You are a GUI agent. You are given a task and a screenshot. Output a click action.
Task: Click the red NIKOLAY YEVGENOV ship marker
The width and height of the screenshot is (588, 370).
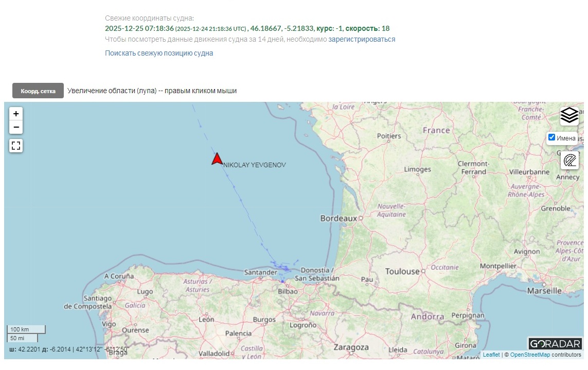point(217,159)
